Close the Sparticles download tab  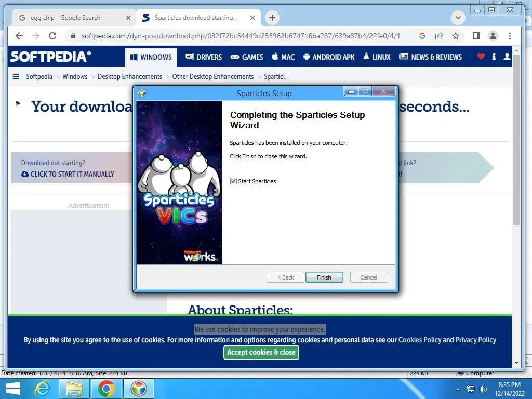252,18
